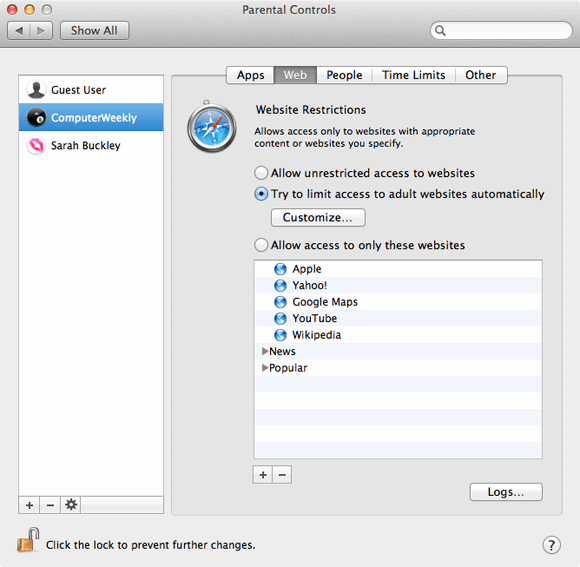Open the Other tab

pyautogui.click(x=480, y=75)
